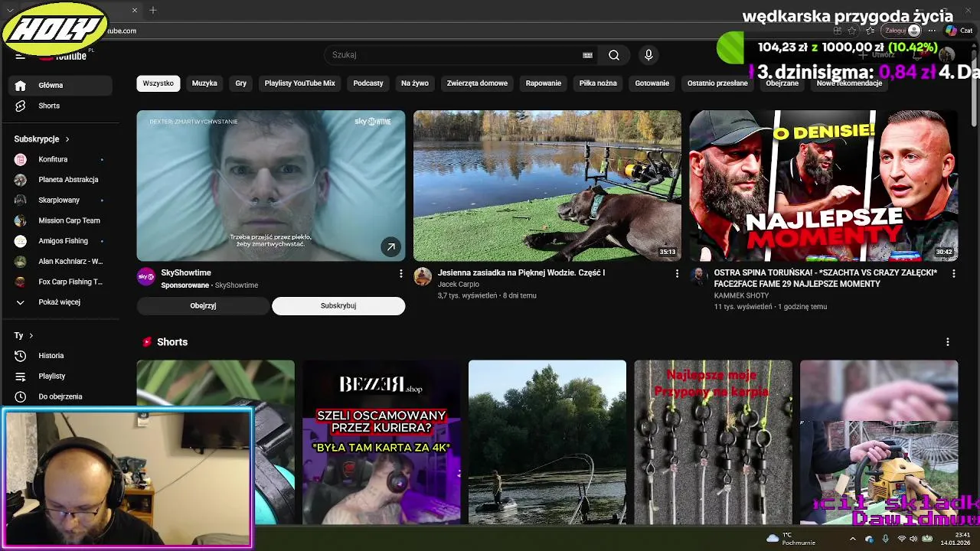Select Playlisty YouTube Mix chip
The height and width of the screenshot is (551, 980).
click(300, 83)
